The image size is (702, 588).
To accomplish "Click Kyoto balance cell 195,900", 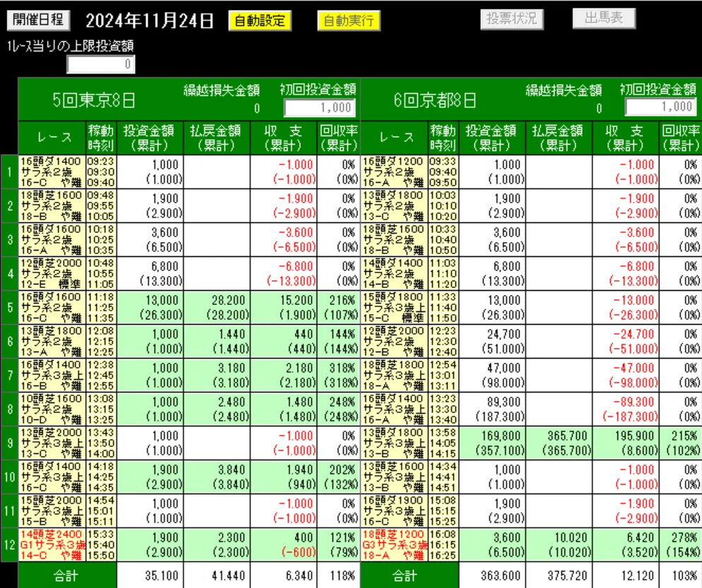I will tap(626, 443).
